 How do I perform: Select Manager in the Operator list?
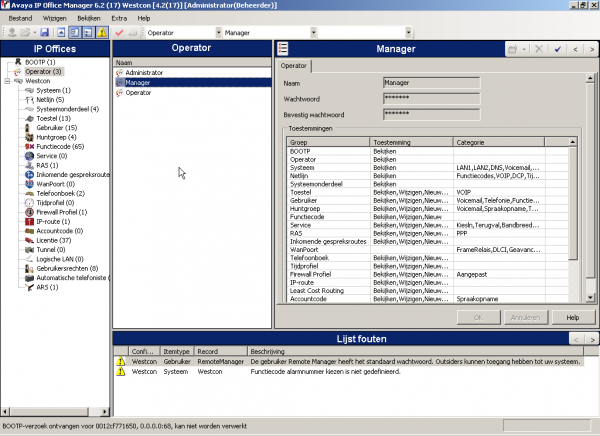tap(193, 83)
